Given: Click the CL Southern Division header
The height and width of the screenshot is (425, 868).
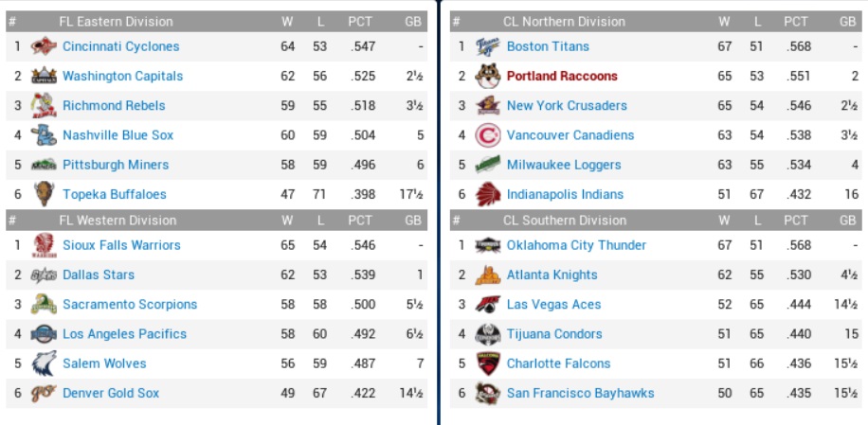Looking at the screenshot, I should (564, 221).
